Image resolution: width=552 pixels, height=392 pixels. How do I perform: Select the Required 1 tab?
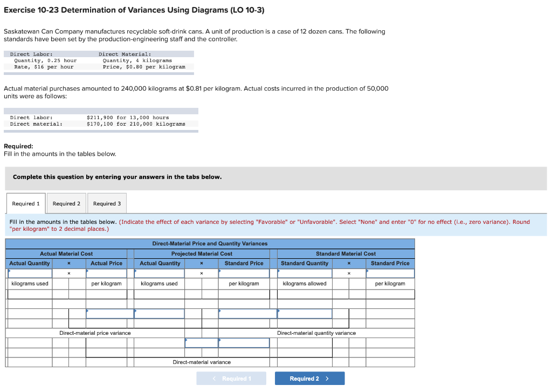pyautogui.click(x=25, y=203)
